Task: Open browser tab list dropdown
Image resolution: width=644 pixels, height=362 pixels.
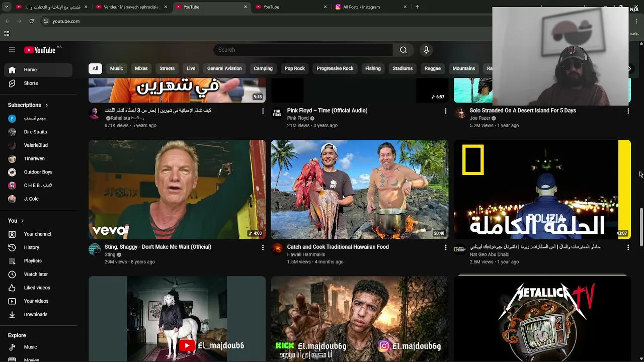Action: coord(7,7)
